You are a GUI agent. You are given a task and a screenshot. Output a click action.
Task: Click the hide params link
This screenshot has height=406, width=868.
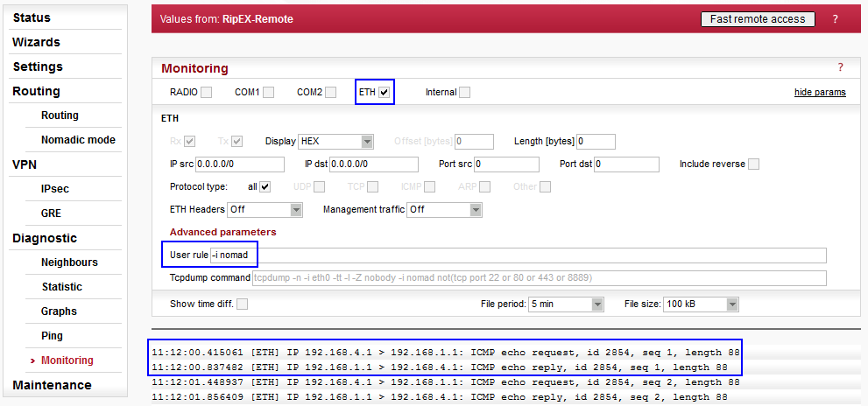pos(820,93)
